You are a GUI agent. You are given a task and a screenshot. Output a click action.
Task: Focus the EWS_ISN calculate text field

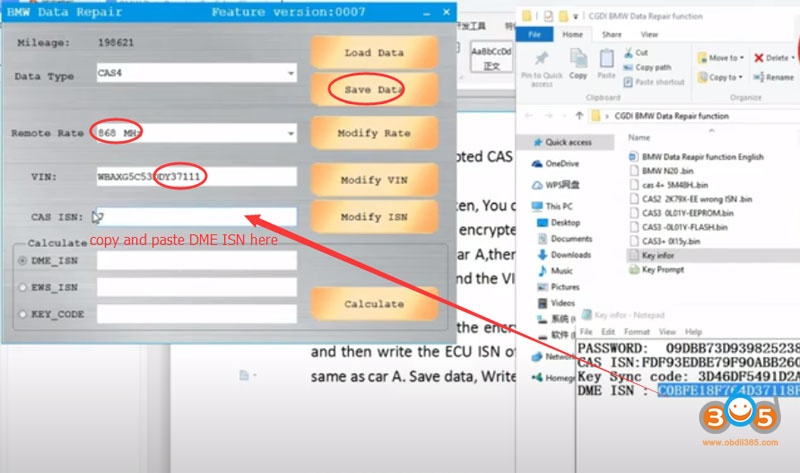coord(196,287)
